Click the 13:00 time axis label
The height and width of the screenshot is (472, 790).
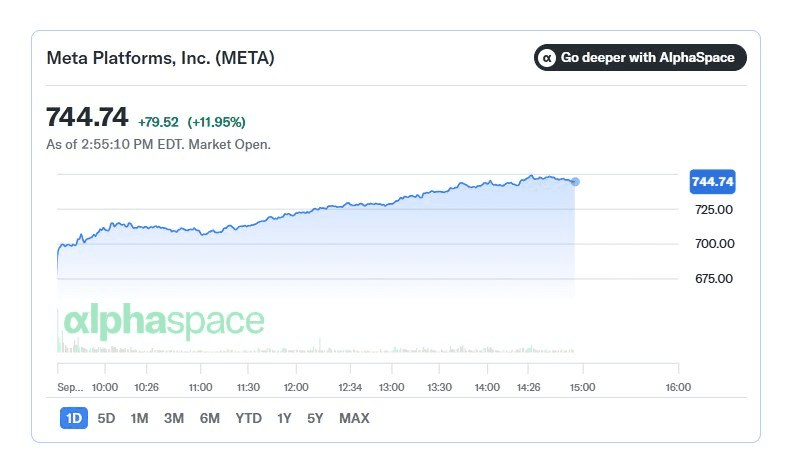[x=391, y=387]
